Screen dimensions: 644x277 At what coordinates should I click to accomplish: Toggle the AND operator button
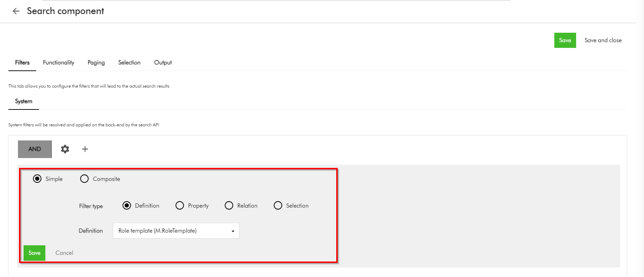point(35,149)
